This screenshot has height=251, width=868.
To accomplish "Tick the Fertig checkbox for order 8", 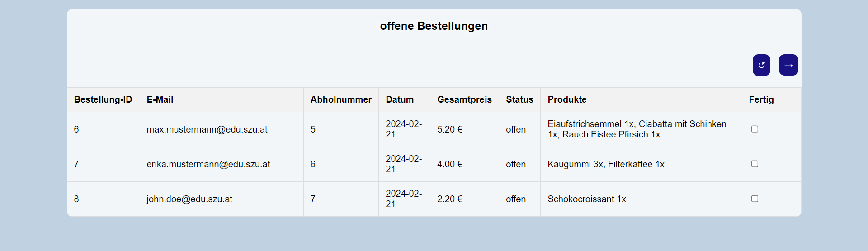I will 755,199.
